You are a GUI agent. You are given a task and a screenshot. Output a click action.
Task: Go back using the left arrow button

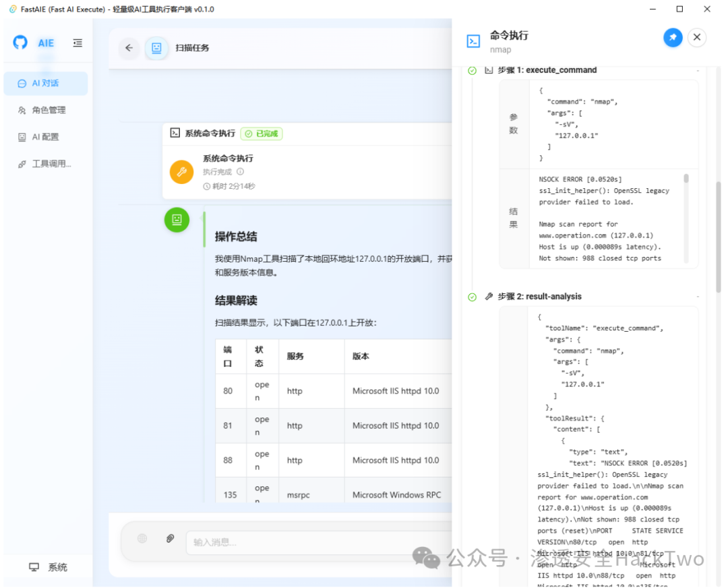(129, 47)
